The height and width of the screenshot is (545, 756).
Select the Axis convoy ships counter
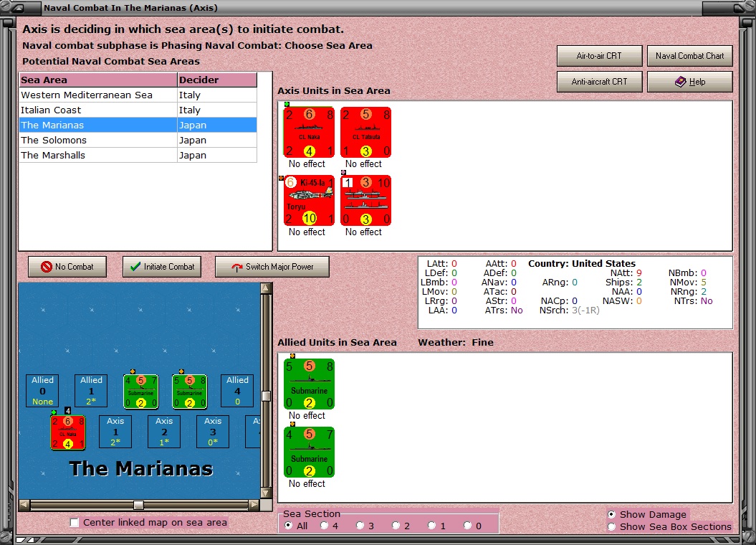click(x=365, y=200)
